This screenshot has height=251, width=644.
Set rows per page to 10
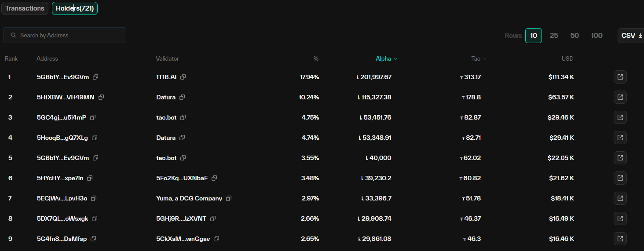[533, 36]
